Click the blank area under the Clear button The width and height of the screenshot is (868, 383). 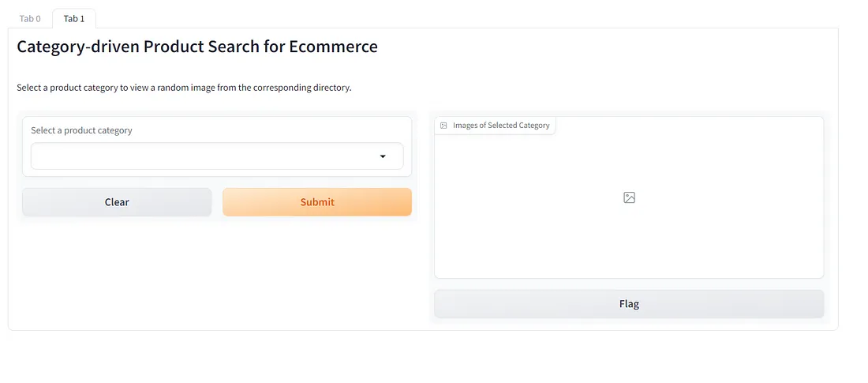pos(117,272)
